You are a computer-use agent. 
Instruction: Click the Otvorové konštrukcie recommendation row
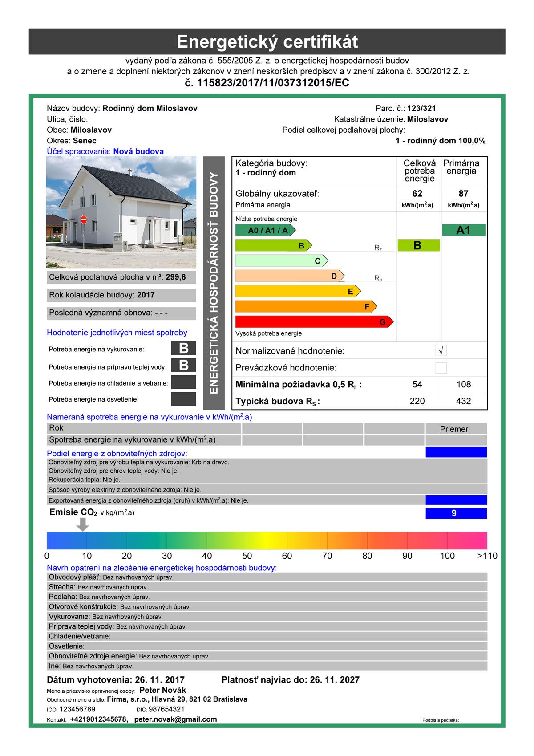click(267, 606)
